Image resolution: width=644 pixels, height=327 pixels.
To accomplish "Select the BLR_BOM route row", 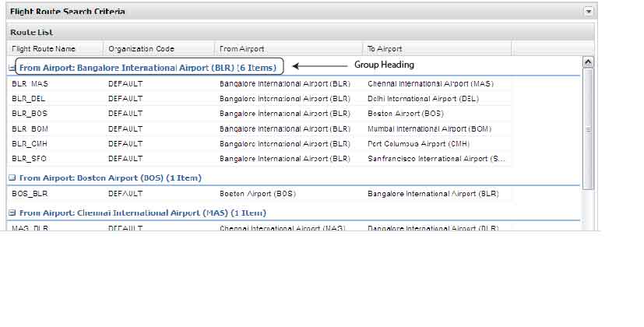I will point(259,128).
